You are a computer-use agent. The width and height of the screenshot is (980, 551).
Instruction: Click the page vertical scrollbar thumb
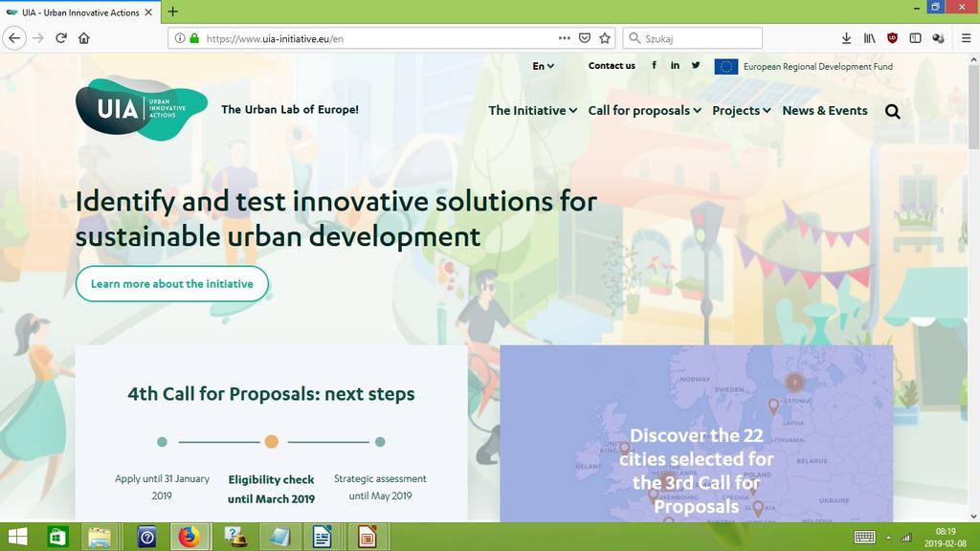click(x=973, y=107)
